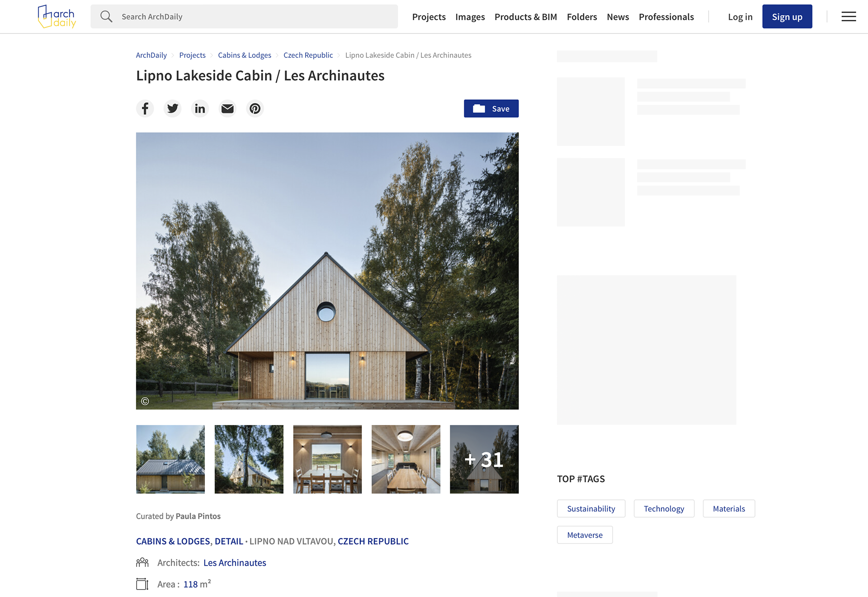
Task: Go to the Professionals section
Action: click(666, 17)
